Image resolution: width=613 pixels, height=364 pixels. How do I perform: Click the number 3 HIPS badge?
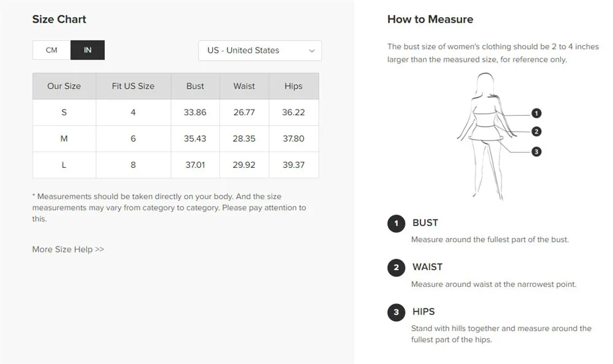(x=396, y=313)
